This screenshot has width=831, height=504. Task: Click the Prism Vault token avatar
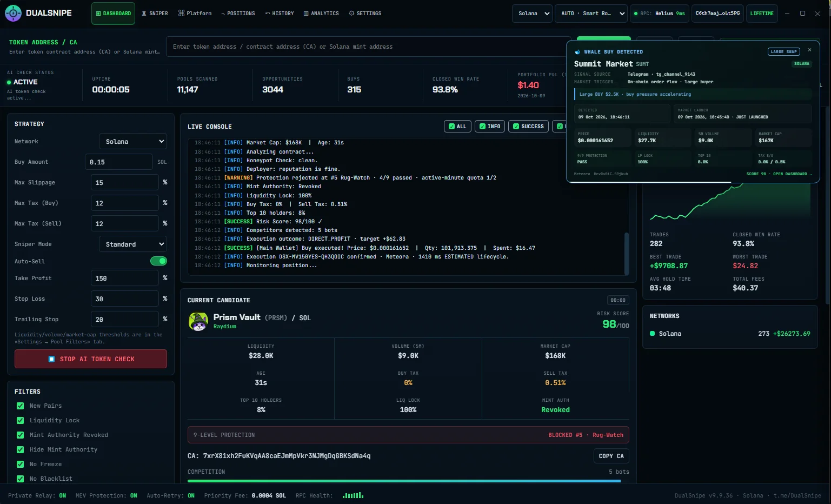(198, 321)
